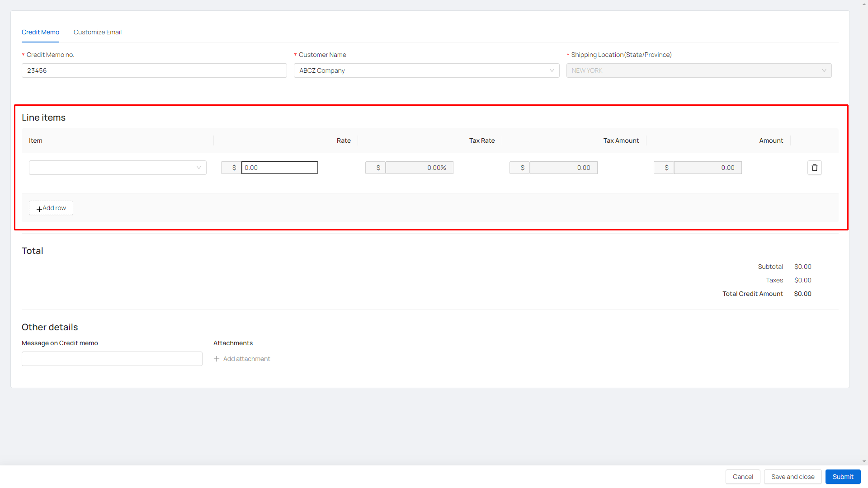The image size is (868, 488).
Task: Open the Shipping Location dropdown showing NEW YORK
Action: point(698,70)
